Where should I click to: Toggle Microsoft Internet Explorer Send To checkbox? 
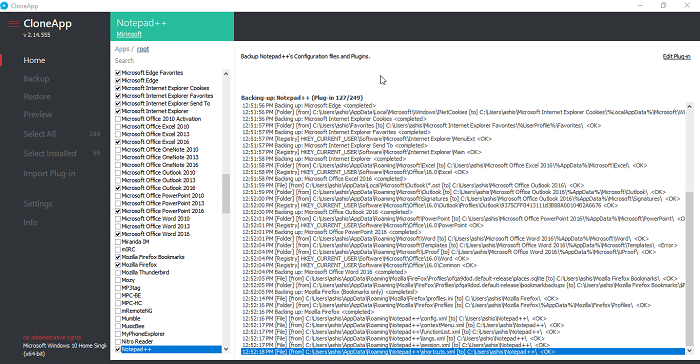click(x=118, y=103)
